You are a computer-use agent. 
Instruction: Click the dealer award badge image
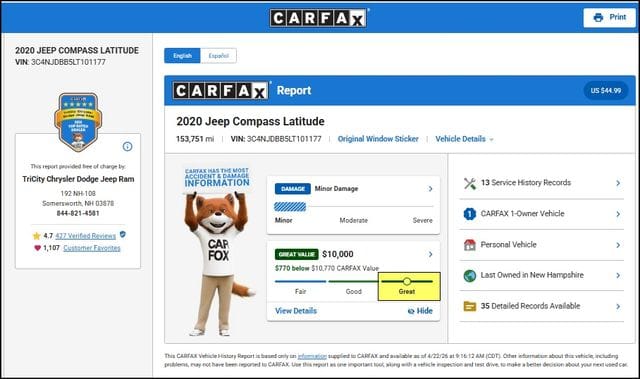point(78,122)
